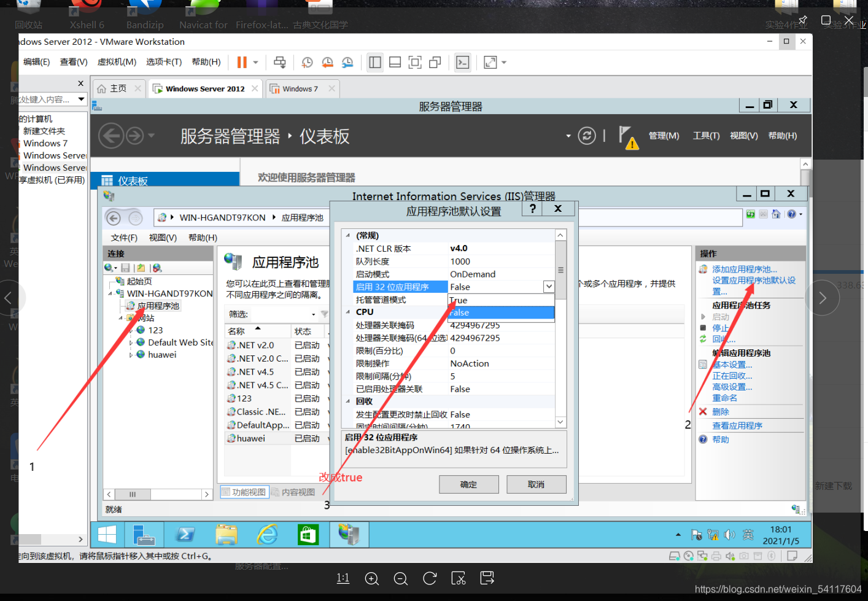
Task: Launch PowerShell from guest taskbar
Action: [x=185, y=535]
